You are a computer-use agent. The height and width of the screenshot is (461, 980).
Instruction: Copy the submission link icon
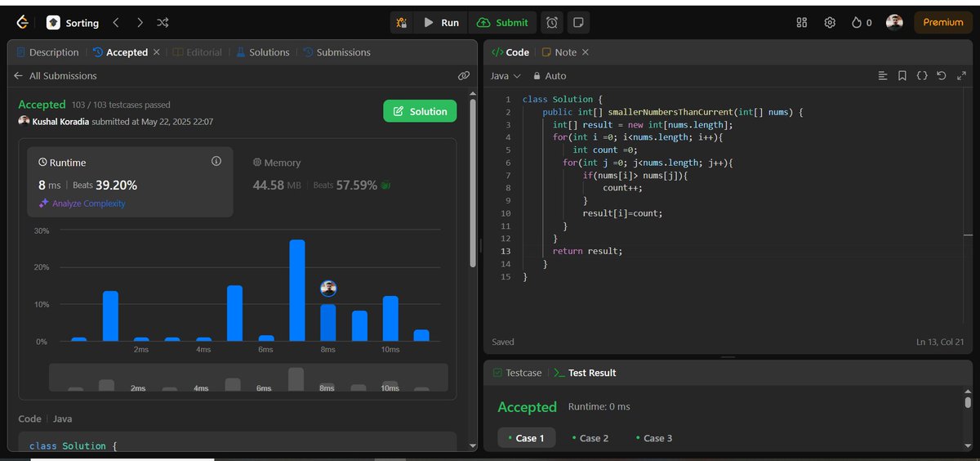coord(464,76)
